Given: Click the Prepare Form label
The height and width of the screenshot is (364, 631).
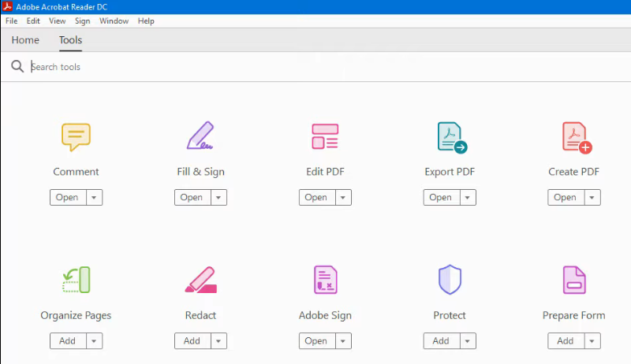Looking at the screenshot, I should [574, 315].
